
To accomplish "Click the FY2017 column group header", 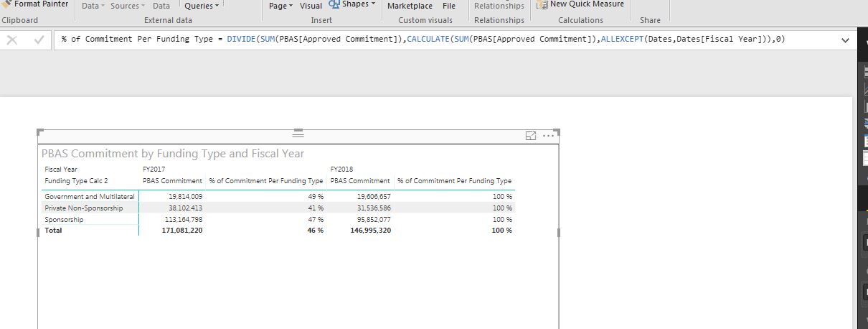I will [x=153, y=170].
